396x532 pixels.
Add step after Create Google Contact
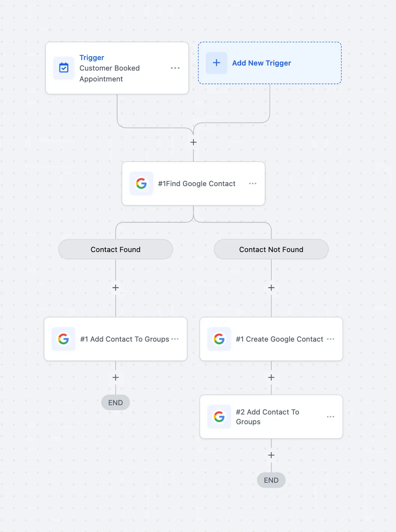[271, 377]
